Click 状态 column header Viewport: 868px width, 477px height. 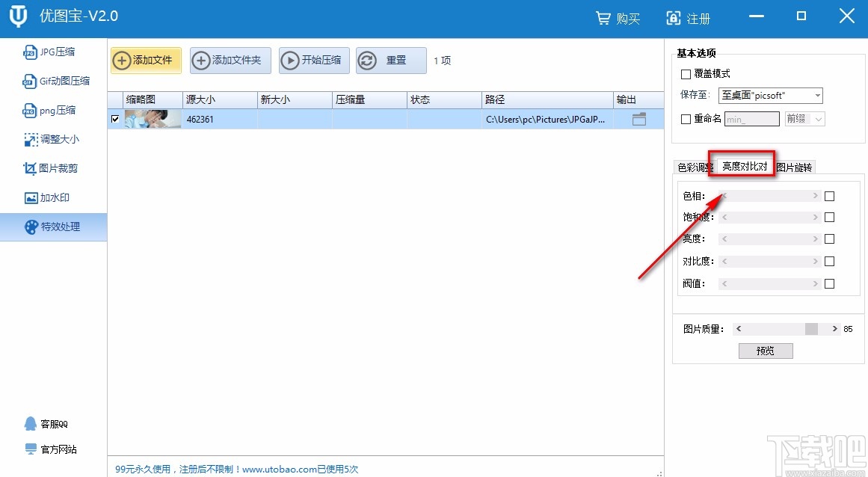[444, 99]
